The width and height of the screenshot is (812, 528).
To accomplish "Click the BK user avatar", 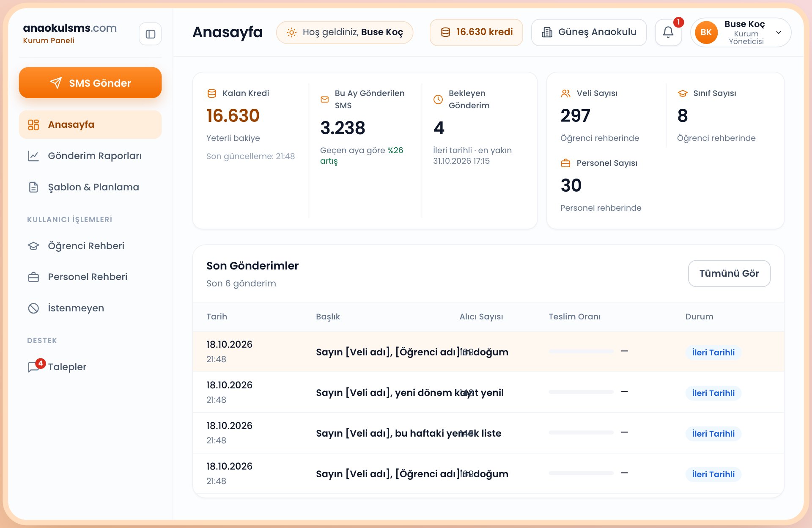I will [706, 33].
